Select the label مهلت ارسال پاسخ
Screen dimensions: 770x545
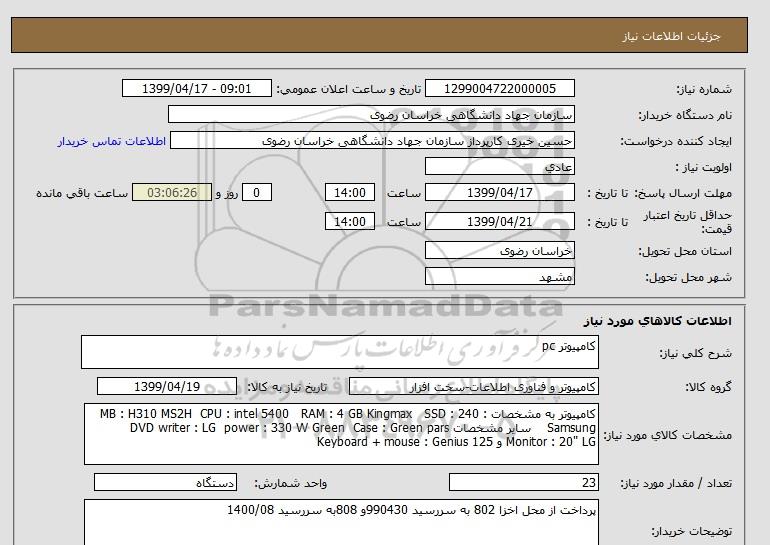pyautogui.click(x=683, y=193)
